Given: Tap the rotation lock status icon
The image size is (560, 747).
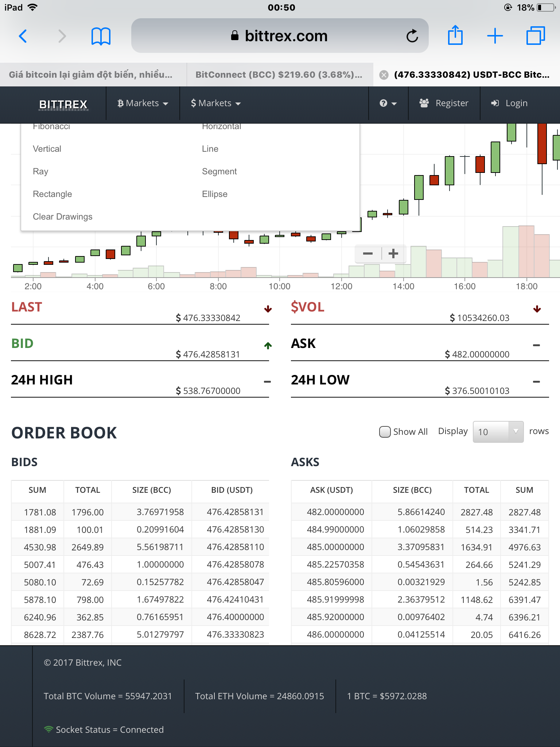Looking at the screenshot, I should [508, 7].
